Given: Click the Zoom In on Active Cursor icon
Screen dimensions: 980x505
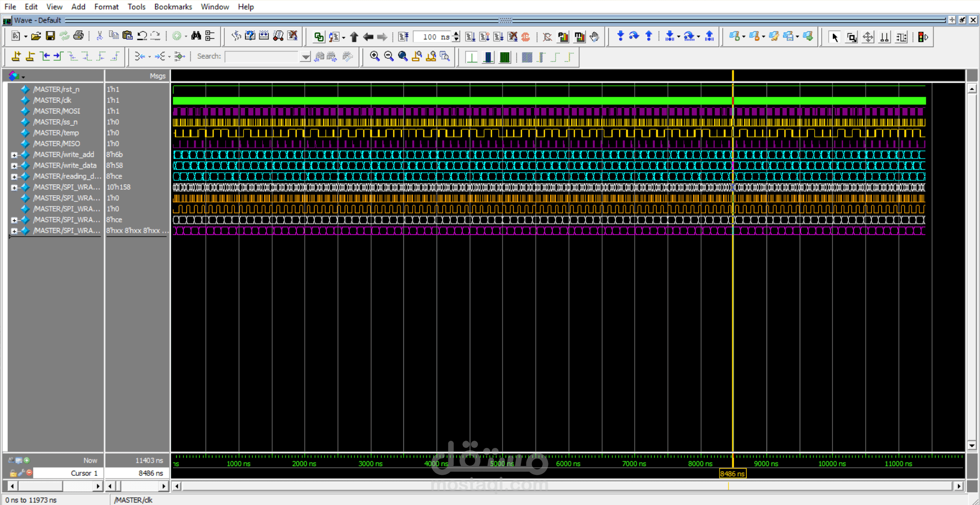Looking at the screenshot, I should click(417, 57).
